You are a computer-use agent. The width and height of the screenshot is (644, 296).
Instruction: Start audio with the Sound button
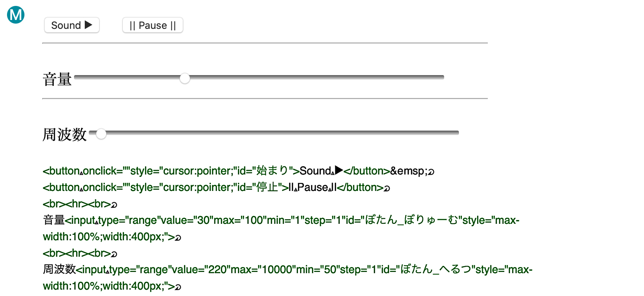pos(72,25)
